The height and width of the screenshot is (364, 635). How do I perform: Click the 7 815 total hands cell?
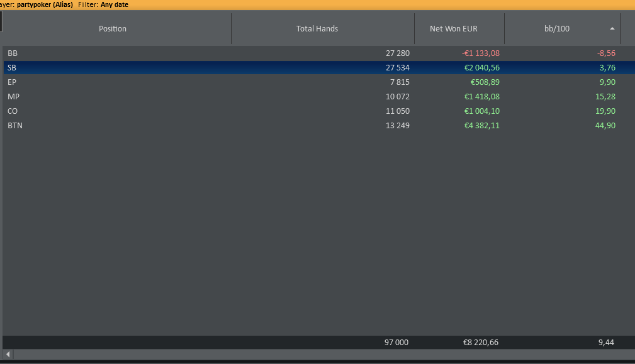point(400,82)
